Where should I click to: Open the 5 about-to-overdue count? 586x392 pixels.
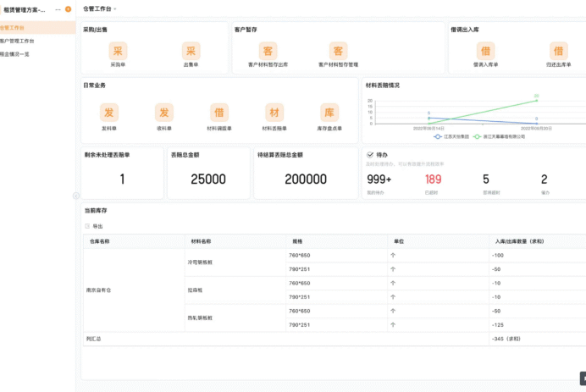point(486,179)
